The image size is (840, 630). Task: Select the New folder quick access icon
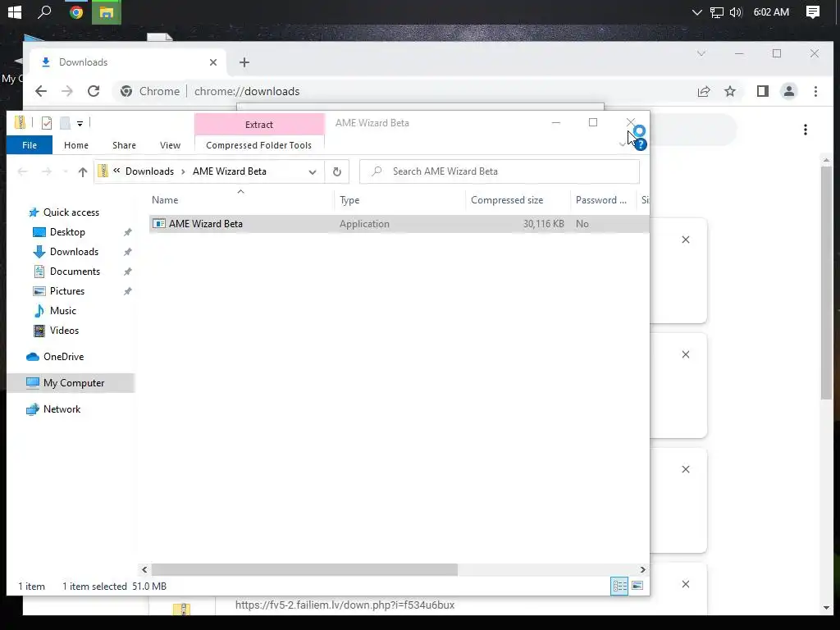(x=65, y=123)
